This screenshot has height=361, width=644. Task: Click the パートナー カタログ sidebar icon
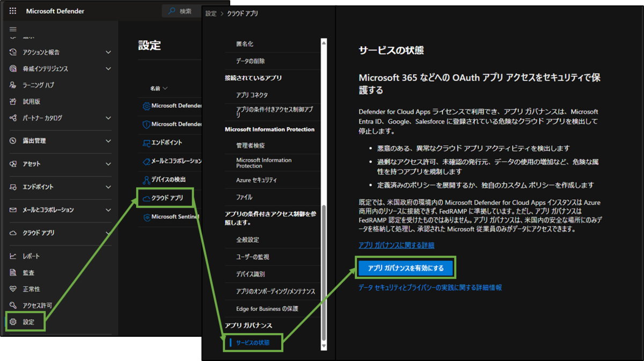(13, 118)
